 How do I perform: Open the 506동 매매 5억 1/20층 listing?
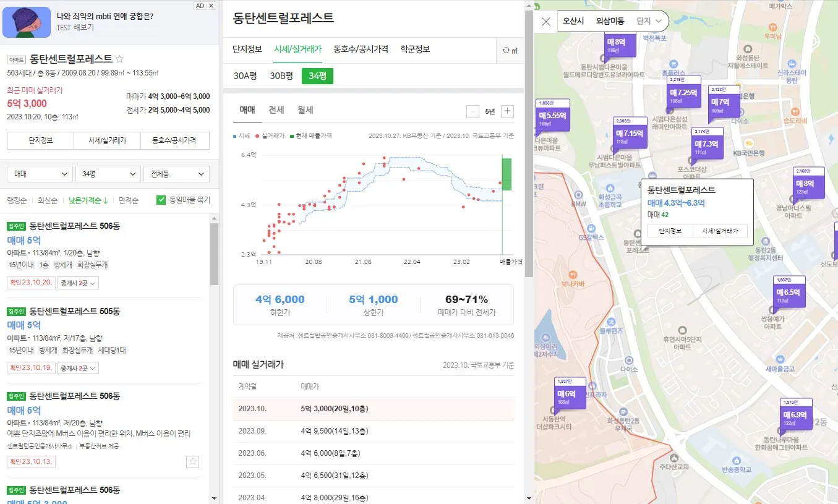click(103, 254)
